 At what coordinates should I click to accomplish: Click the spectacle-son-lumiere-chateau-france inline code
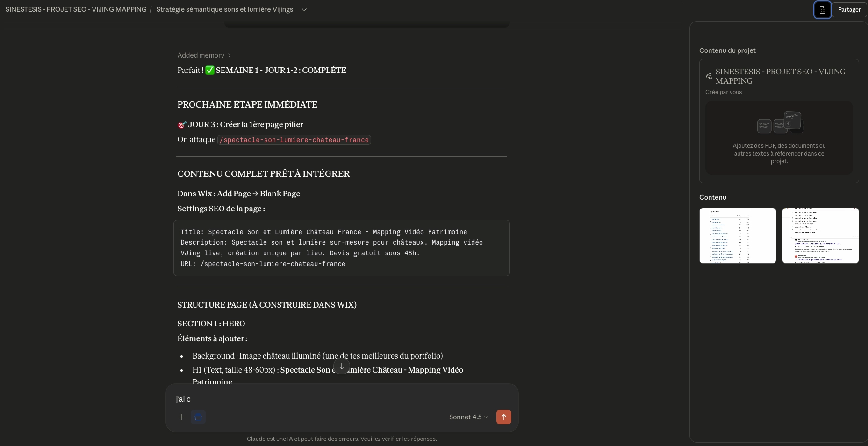click(x=294, y=140)
